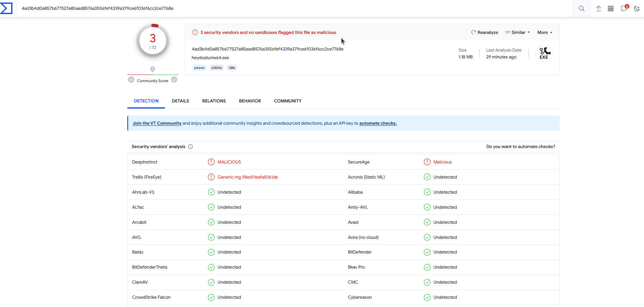
Task: Open the apps grid icon
Action: tap(611, 8)
